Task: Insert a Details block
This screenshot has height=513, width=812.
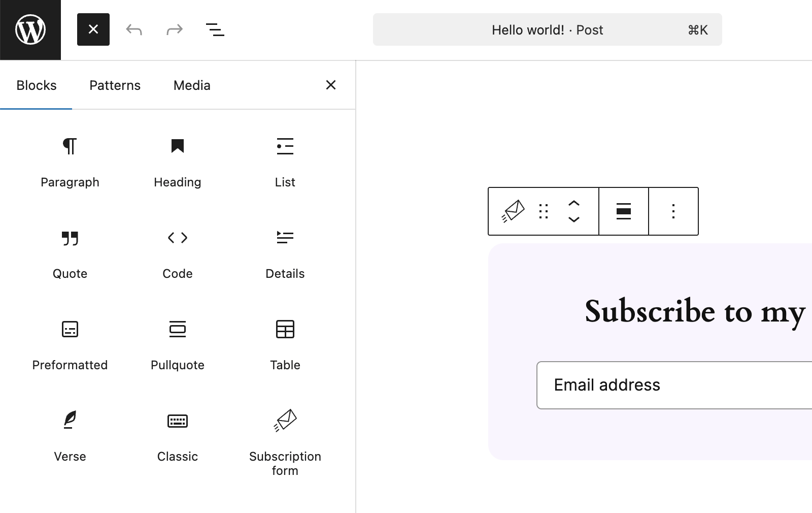Action: 285,254
